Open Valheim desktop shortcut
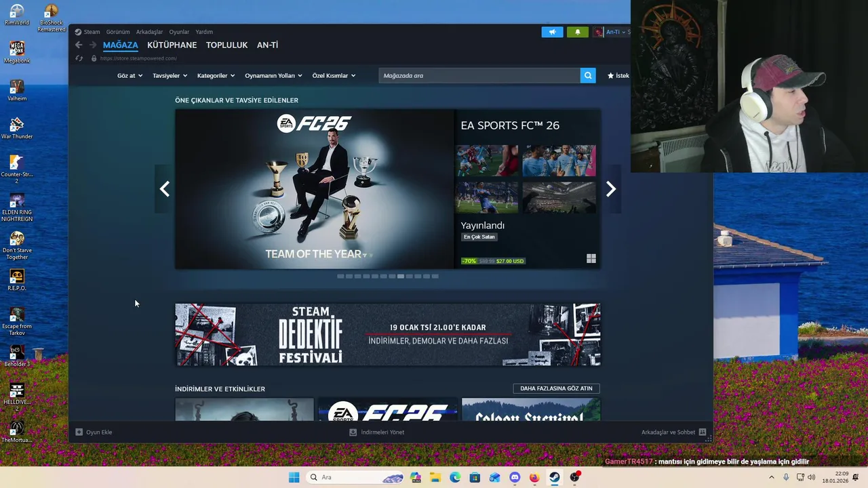The height and width of the screenshot is (488, 868). [17, 91]
